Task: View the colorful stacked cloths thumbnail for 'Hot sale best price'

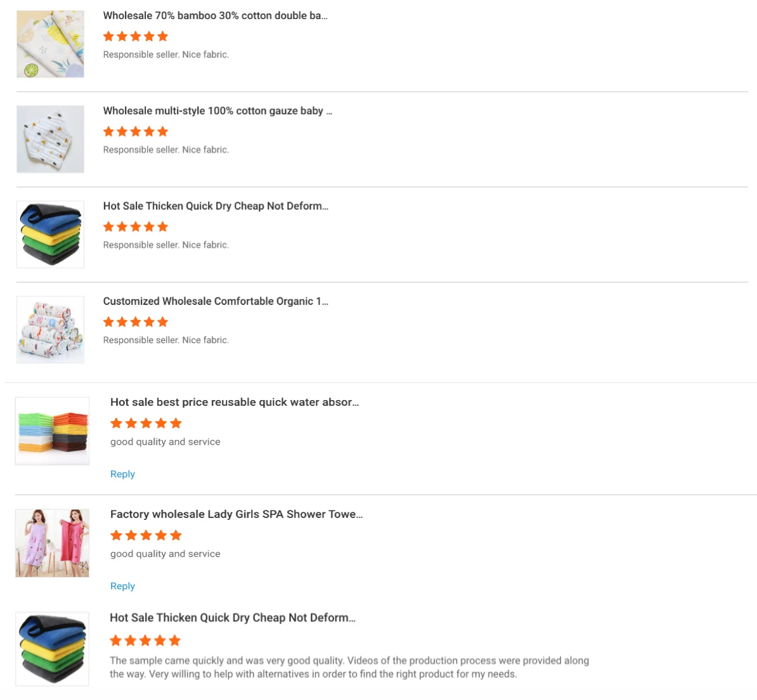Action: (x=52, y=431)
